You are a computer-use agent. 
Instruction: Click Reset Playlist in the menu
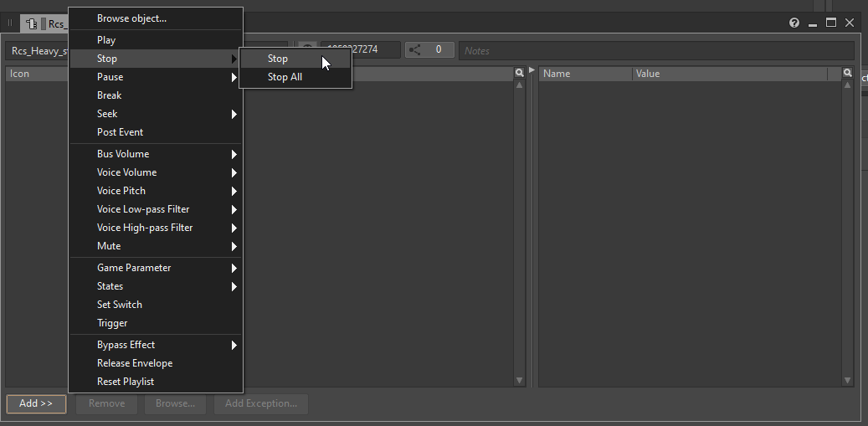click(x=126, y=382)
